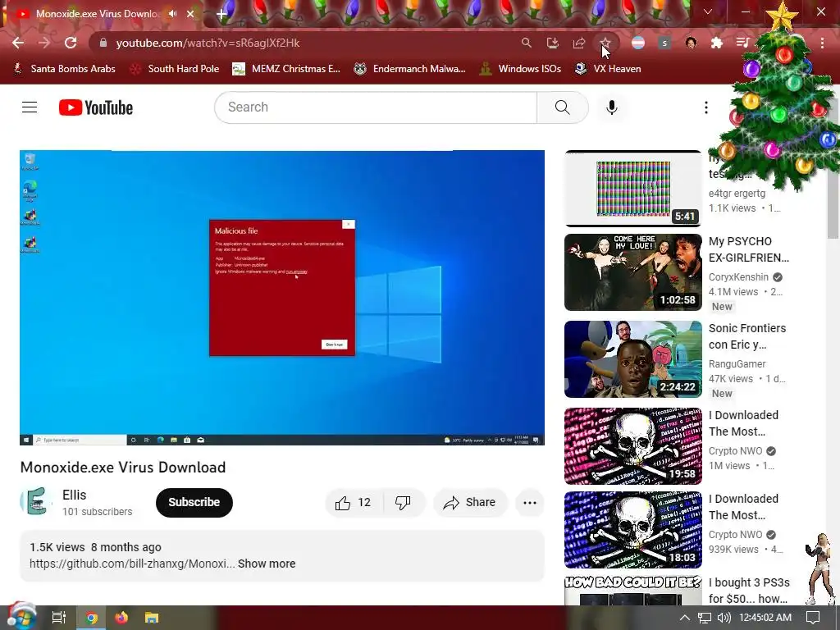Image resolution: width=840 pixels, height=630 pixels.
Task: Open the Chrome profile avatar
Action: pos(691,43)
